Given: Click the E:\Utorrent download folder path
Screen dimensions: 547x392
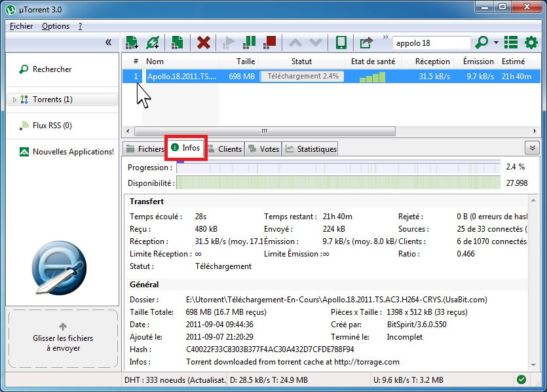Looking at the screenshot, I should coord(336,300).
